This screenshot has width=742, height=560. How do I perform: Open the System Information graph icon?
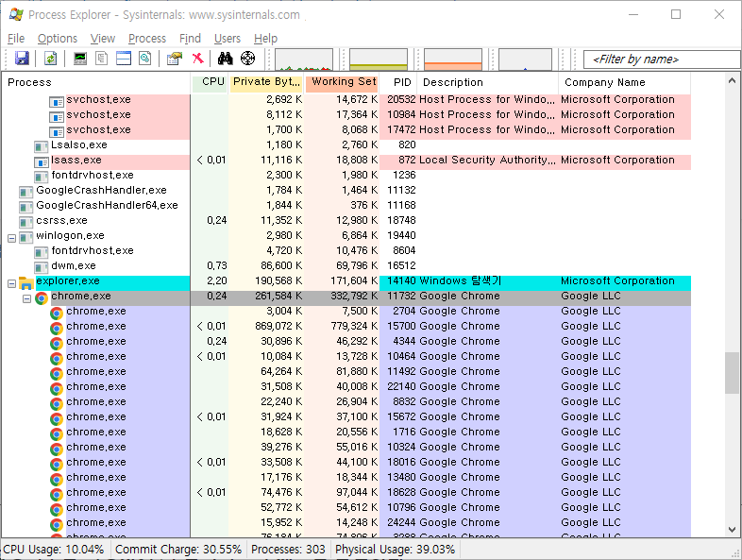[80, 59]
